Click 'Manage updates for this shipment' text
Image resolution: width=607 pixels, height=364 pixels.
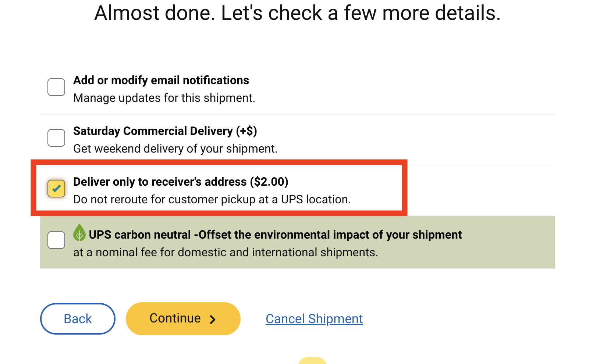tap(164, 98)
